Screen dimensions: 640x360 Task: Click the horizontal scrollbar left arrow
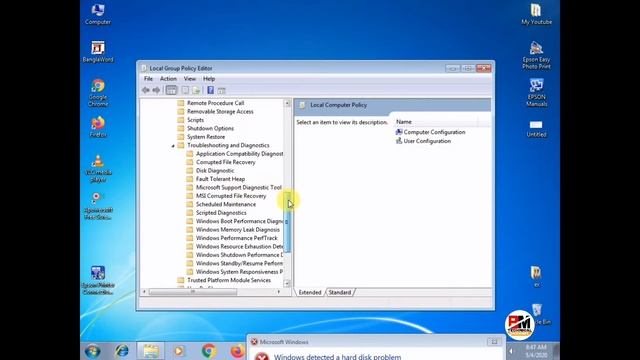pyautogui.click(x=144, y=291)
